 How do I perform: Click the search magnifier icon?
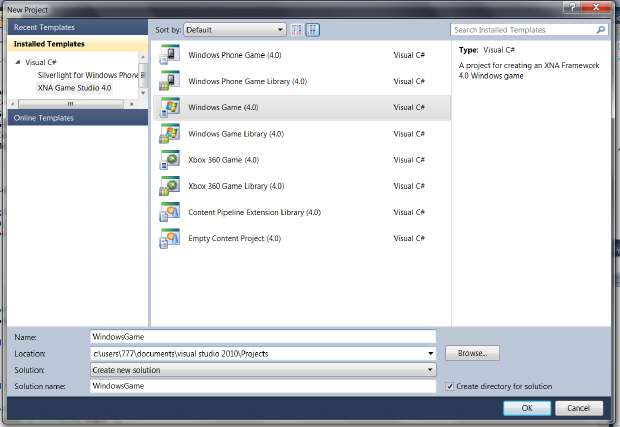(x=601, y=30)
